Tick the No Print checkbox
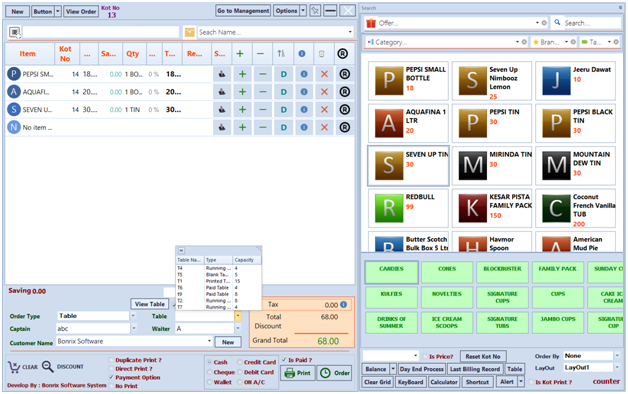The width and height of the screenshot is (628, 394). click(111, 386)
